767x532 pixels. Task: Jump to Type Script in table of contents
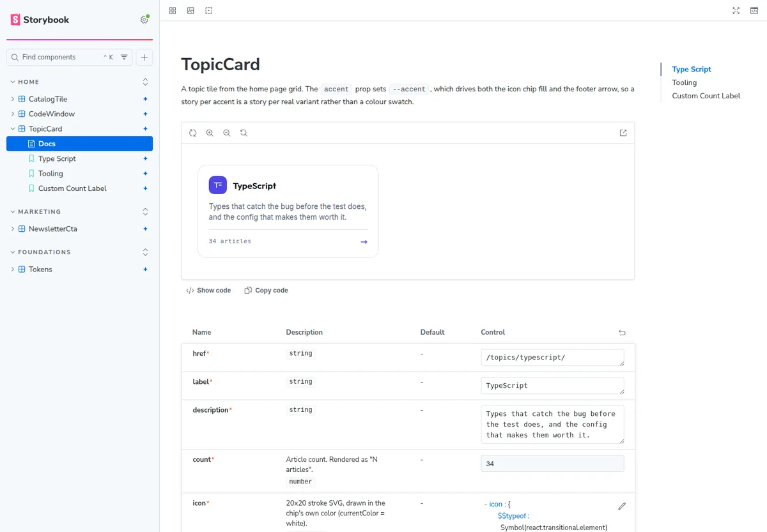click(x=692, y=69)
